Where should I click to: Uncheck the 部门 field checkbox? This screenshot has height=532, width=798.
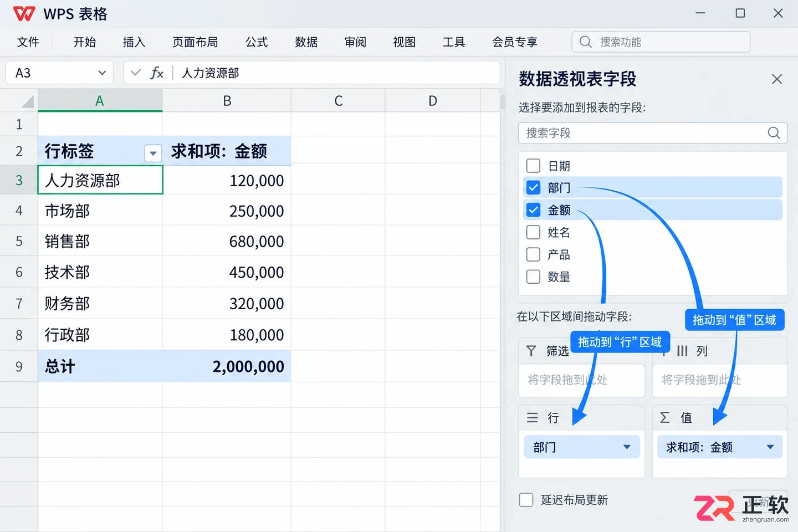(533, 188)
